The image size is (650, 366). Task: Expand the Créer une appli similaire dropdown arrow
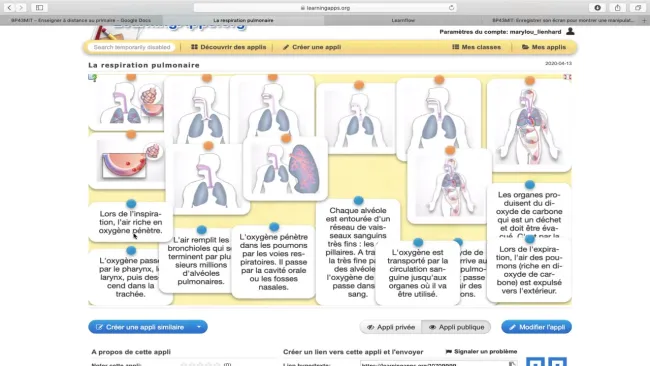click(199, 327)
